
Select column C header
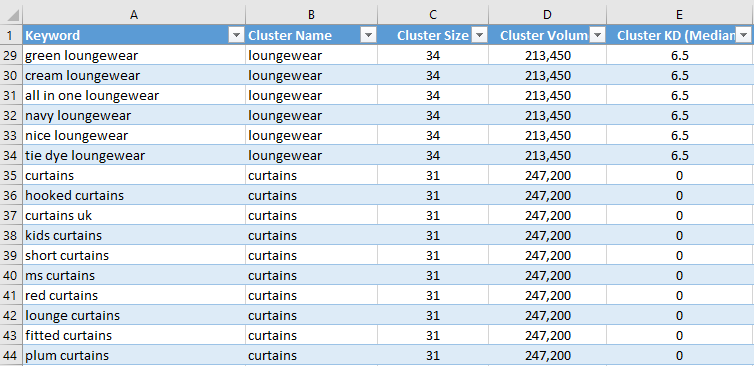coord(433,15)
